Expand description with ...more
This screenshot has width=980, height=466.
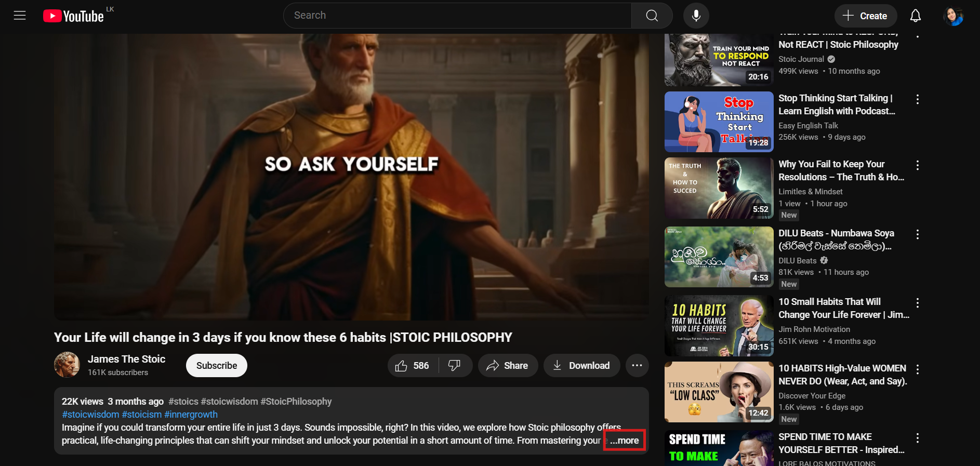click(624, 440)
